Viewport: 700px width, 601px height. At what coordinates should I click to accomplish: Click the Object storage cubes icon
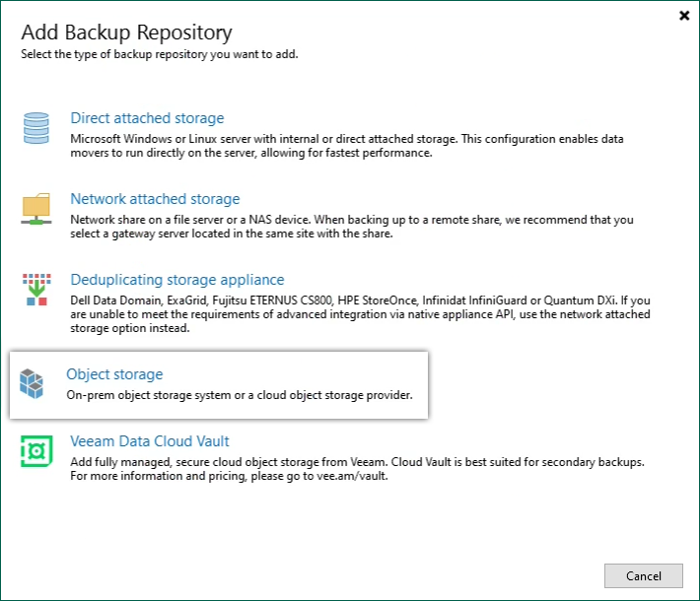(x=32, y=383)
